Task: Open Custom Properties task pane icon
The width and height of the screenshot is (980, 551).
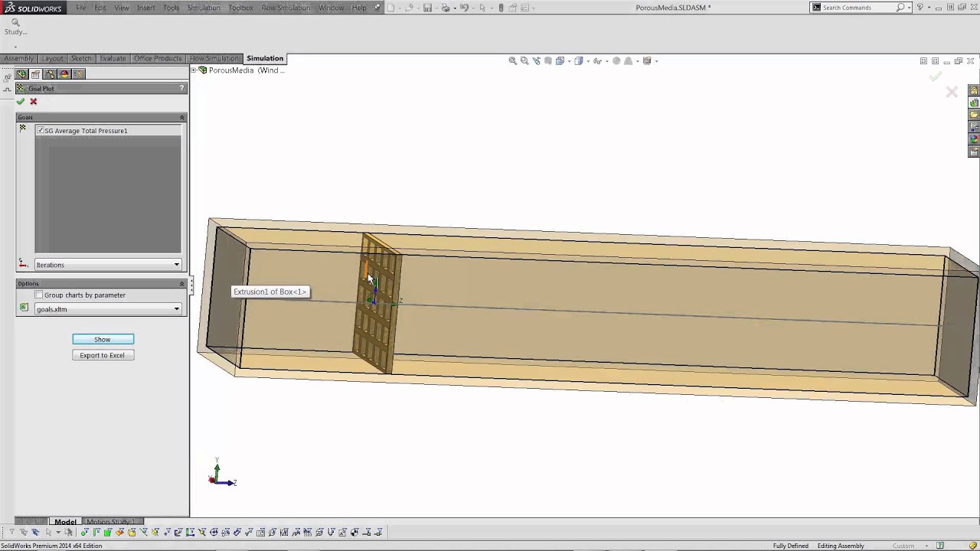Action: click(974, 152)
